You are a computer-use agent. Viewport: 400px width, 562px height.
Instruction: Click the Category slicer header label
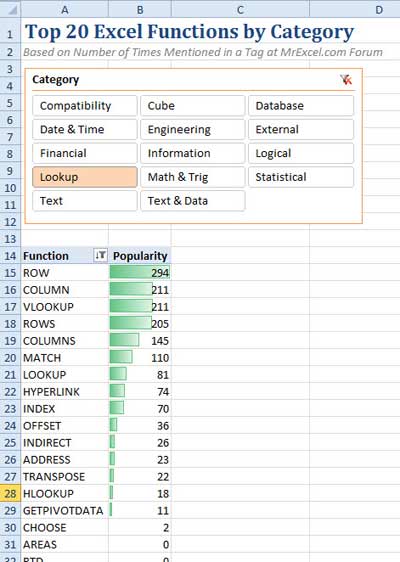click(x=56, y=80)
